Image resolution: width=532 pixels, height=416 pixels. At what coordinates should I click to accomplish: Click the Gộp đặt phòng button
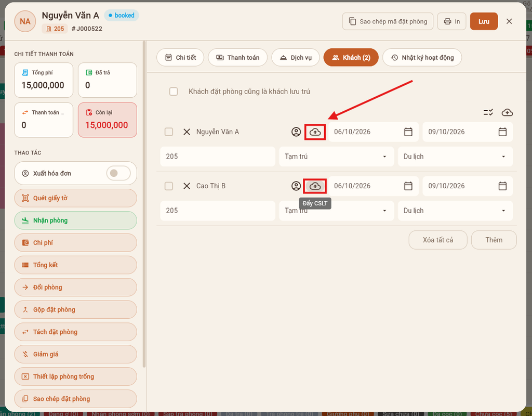pos(76,310)
